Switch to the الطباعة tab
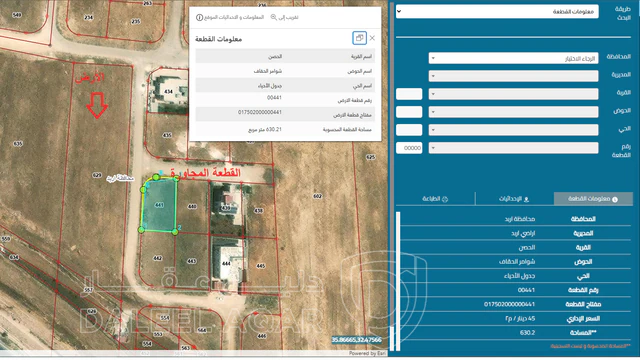Viewport: 640px width, 360px height. [435, 199]
